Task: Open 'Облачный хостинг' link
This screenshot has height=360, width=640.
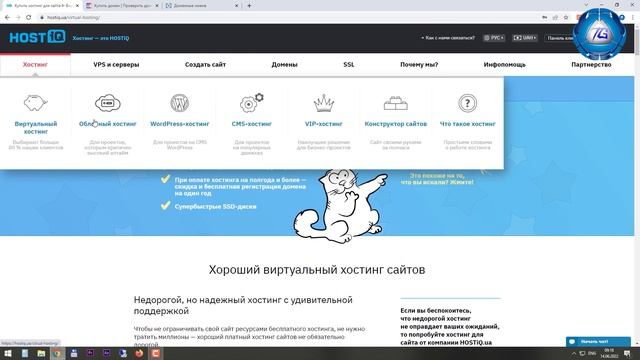Action: (108, 124)
